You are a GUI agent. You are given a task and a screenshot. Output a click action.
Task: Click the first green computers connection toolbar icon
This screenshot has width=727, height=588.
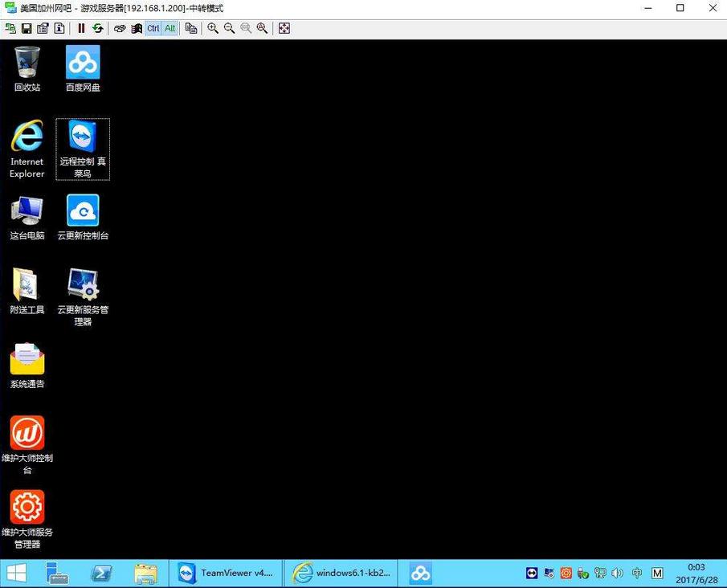tap(10, 28)
